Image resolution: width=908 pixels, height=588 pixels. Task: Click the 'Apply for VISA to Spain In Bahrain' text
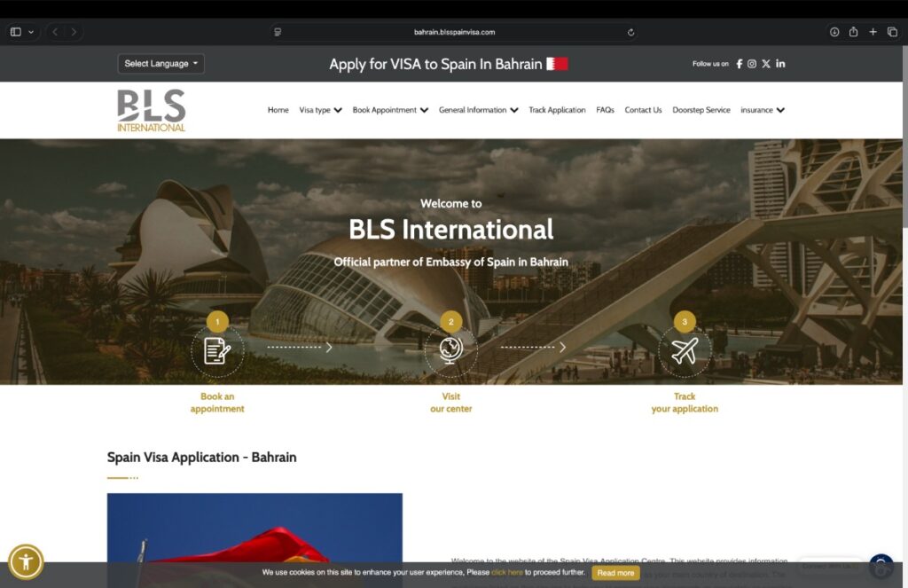[435, 64]
